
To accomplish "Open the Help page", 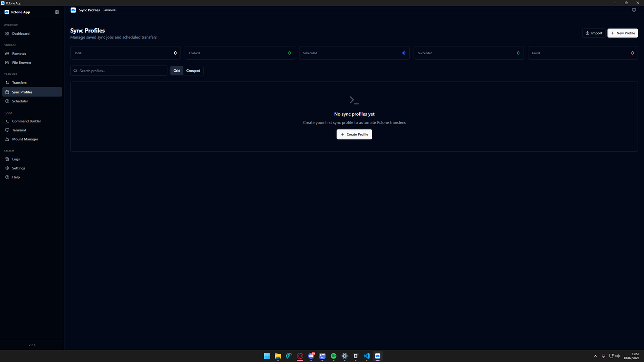I will (x=32, y=177).
